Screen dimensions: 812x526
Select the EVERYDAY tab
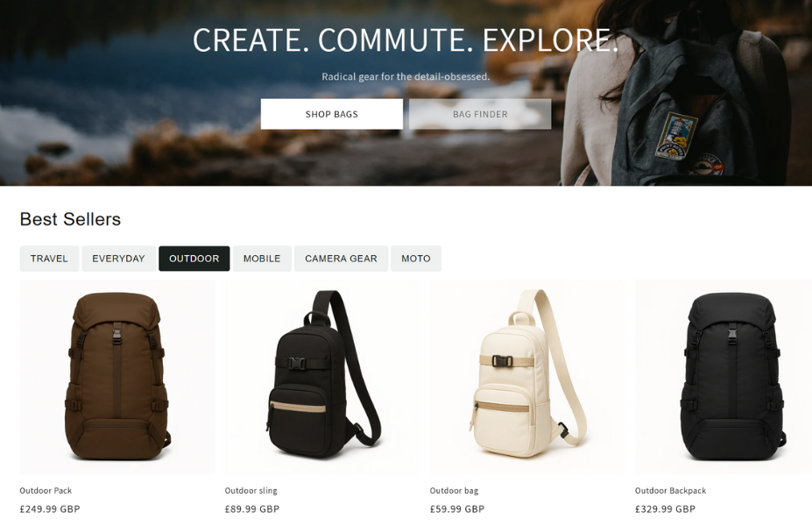pos(118,259)
